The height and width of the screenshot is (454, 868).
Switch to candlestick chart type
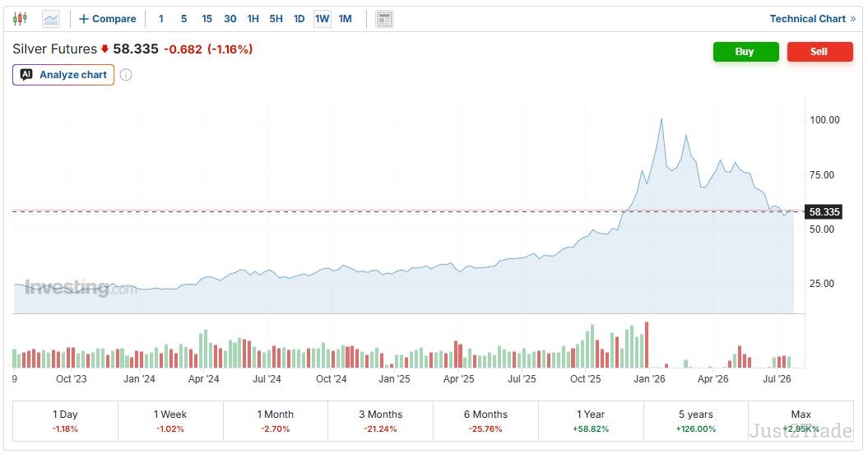[20, 19]
